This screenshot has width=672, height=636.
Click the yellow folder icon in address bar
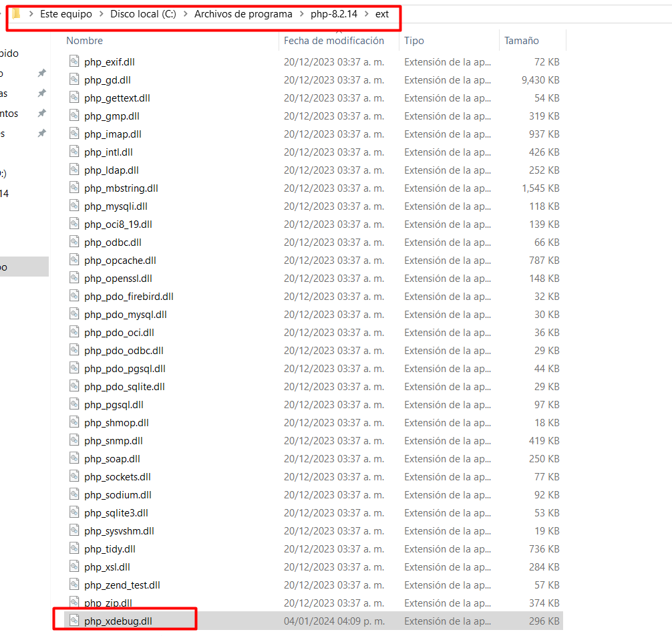17,14
